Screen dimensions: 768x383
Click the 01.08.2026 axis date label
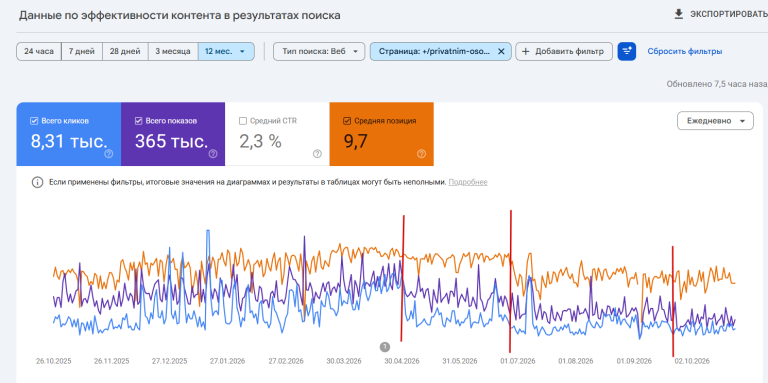point(576,361)
